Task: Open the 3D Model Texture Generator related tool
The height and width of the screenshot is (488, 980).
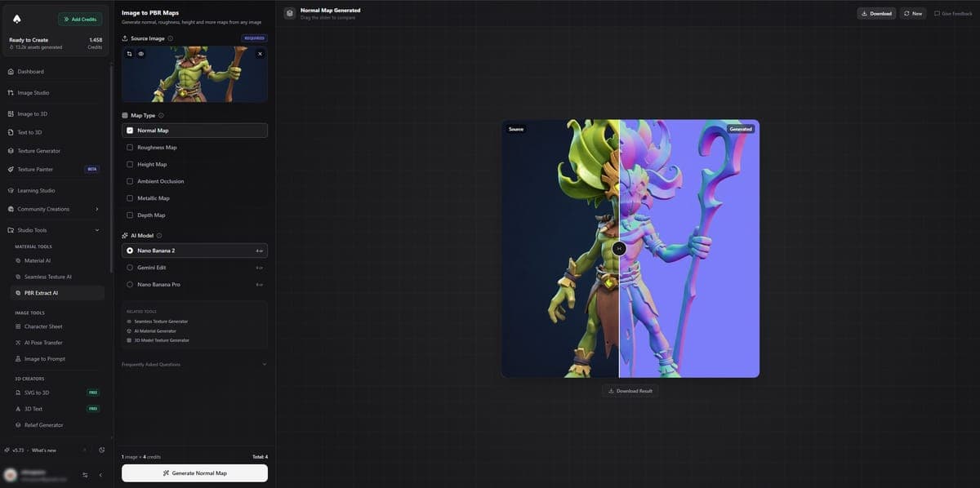Action: pos(158,340)
